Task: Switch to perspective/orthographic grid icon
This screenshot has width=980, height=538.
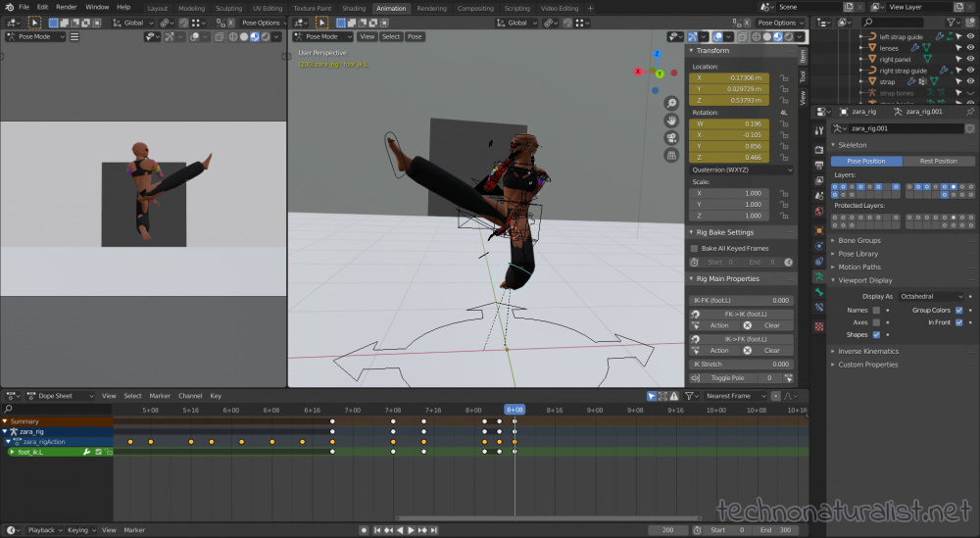Action: (671, 156)
